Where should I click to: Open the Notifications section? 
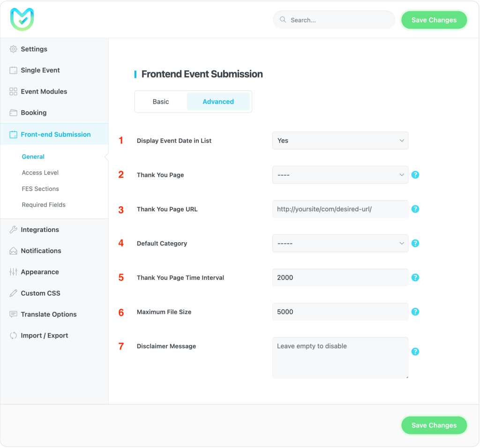(54, 251)
